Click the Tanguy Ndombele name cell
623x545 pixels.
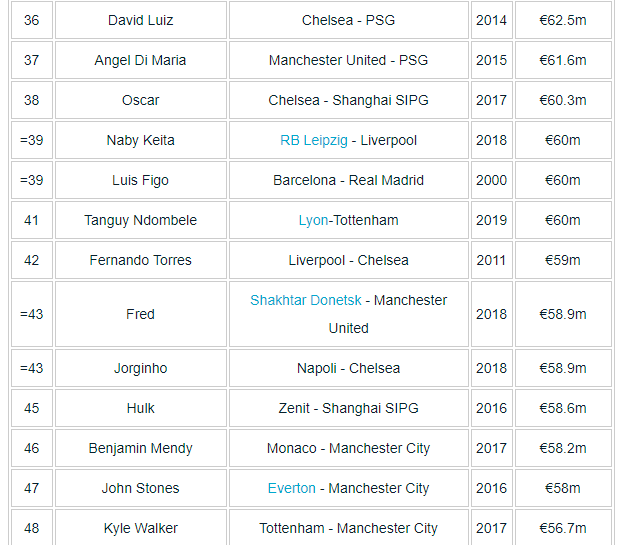click(140, 220)
